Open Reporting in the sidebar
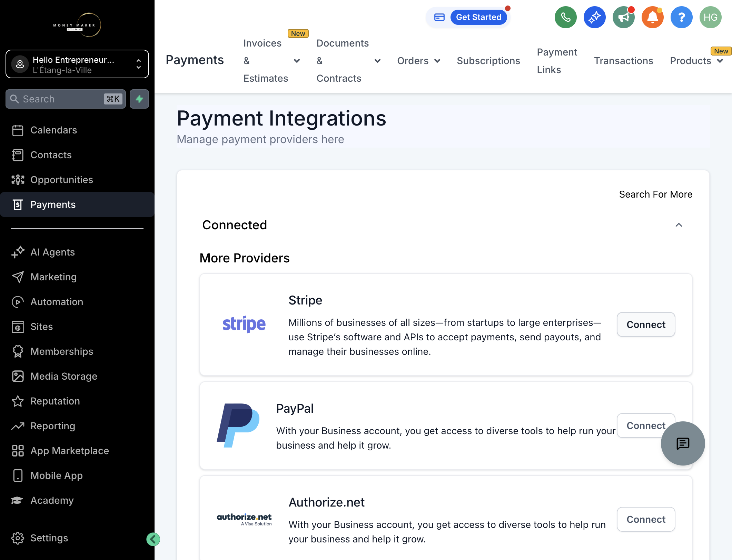This screenshot has height=560, width=732. [x=77, y=426]
